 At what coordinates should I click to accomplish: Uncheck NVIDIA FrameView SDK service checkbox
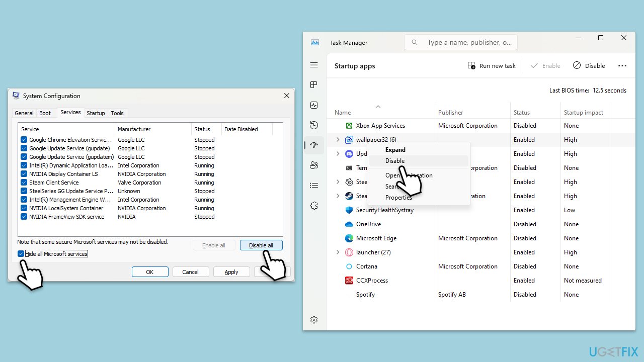(x=24, y=217)
